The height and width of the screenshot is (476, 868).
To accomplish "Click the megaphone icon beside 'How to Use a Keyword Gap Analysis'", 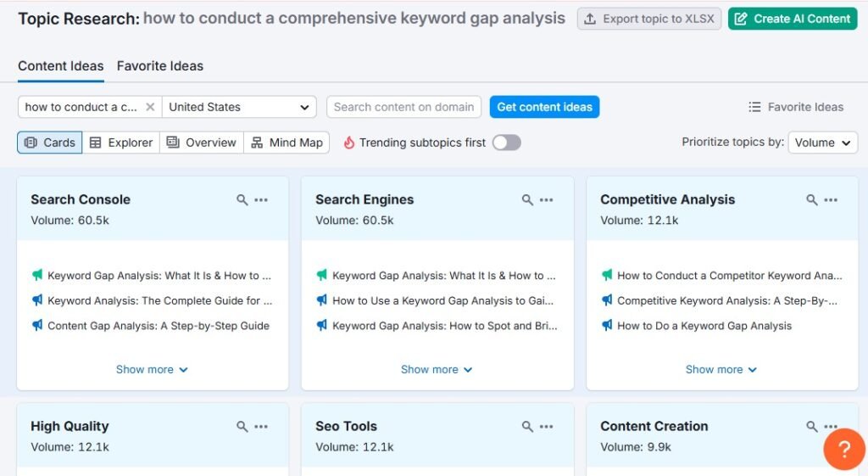I will click(x=321, y=300).
